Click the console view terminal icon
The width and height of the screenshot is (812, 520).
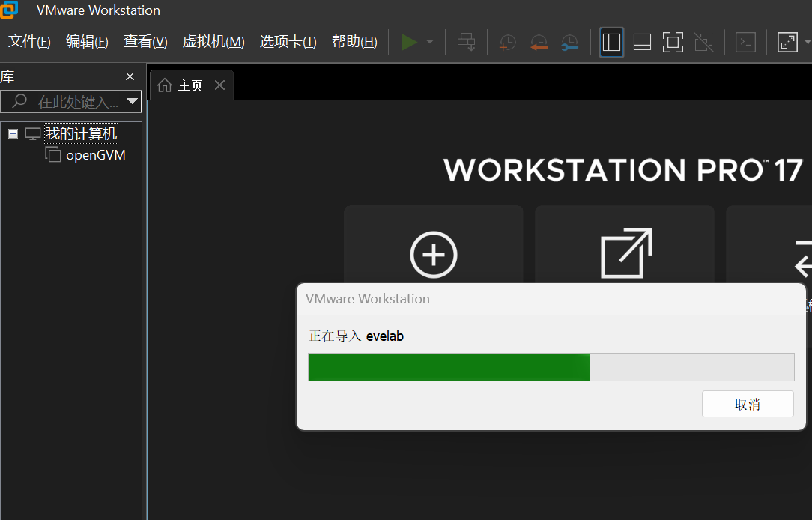coord(745,43)
